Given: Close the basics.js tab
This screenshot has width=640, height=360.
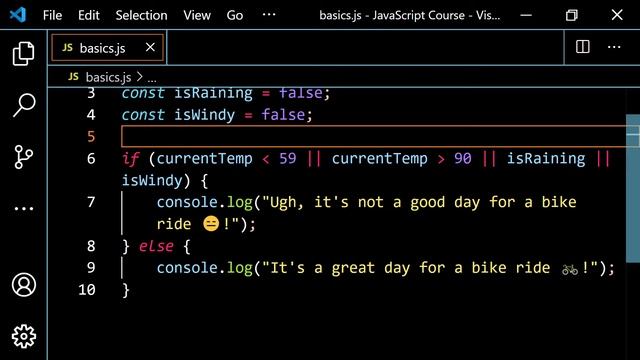Looking at the screenshot, I should pos(150,47).
